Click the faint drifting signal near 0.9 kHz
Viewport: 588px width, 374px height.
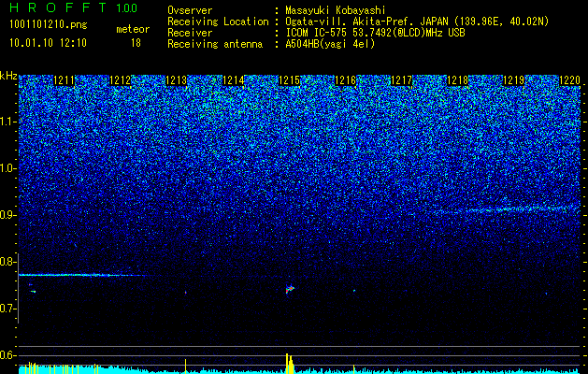tap(507, 209)
